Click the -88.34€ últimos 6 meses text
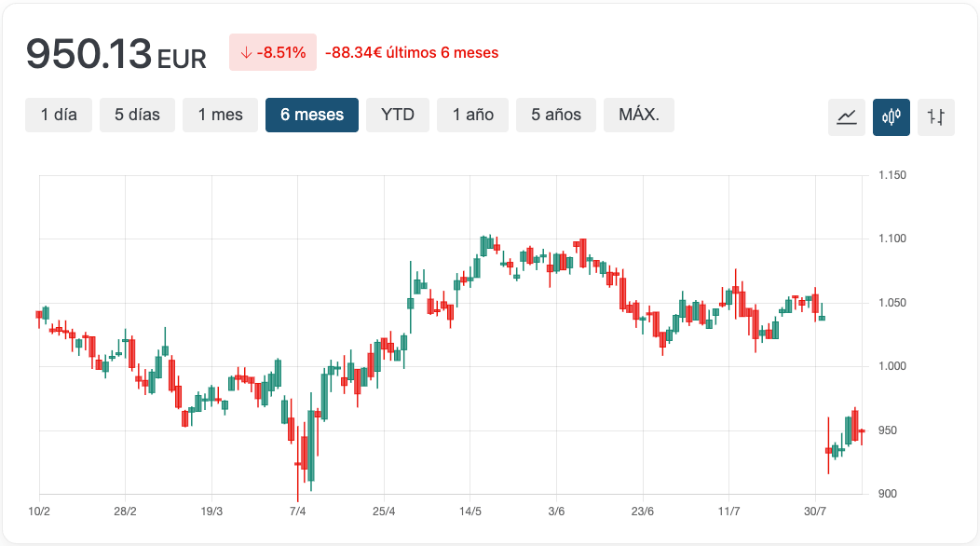 point(412,52)
